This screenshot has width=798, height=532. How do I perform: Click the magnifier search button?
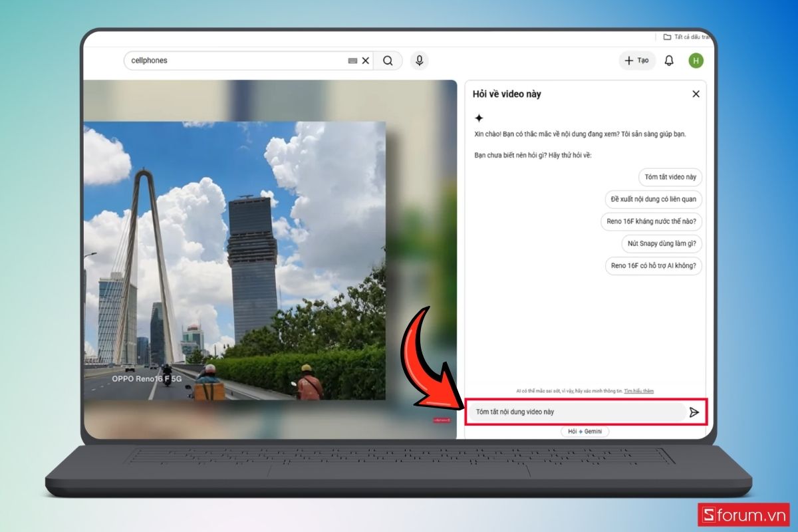point(388,61)
